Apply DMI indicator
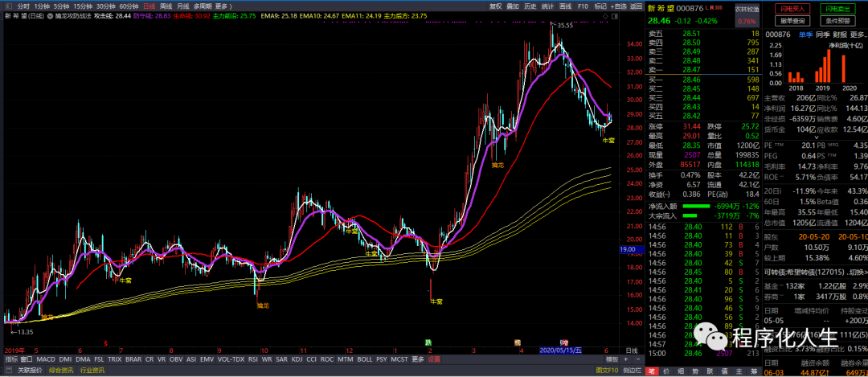 tap(65, 359)
